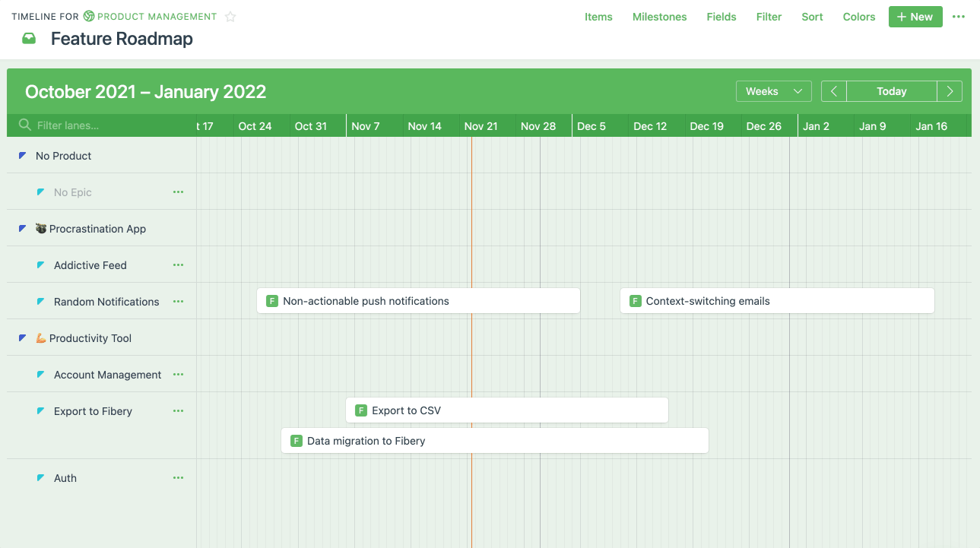Screen dimensions: 980x548
Task: Open options for Addictive Feed lane
Action: tap(178, 265)
